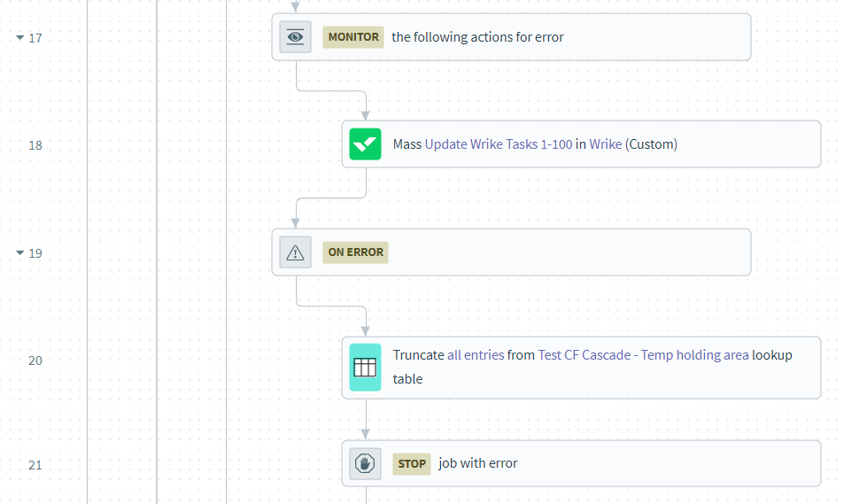844x504 pixels.
Task: Click the Wrike green checkmark icon
Action: pos(365,143)
